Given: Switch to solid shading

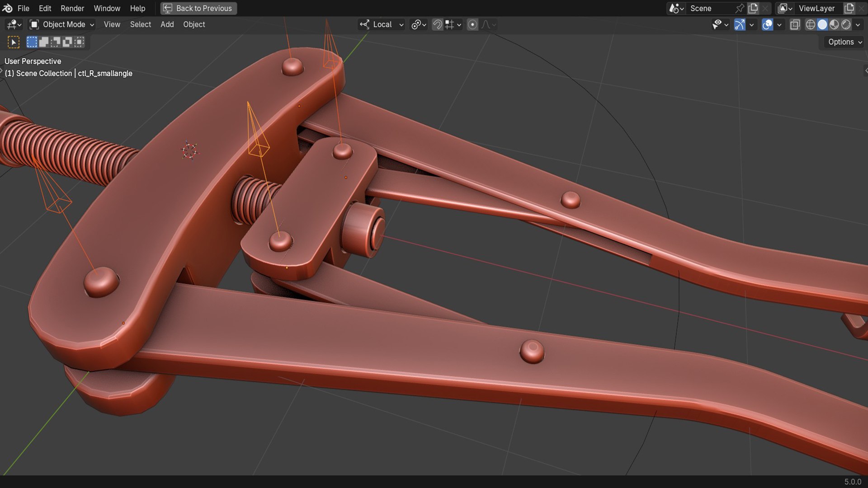Looking at the screenshot, I should coord(822,24).
